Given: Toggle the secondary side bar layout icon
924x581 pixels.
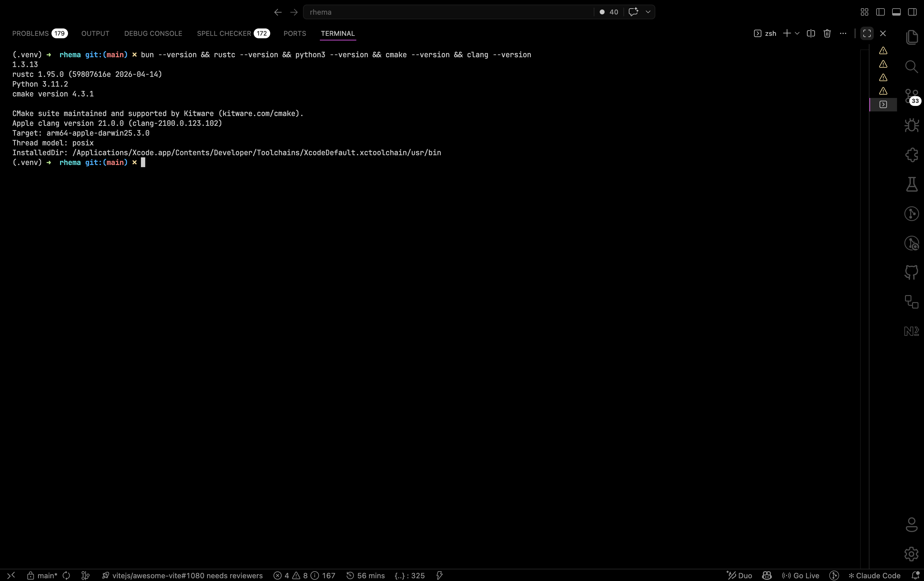Looking at the screenshot, I should [912, 12].
